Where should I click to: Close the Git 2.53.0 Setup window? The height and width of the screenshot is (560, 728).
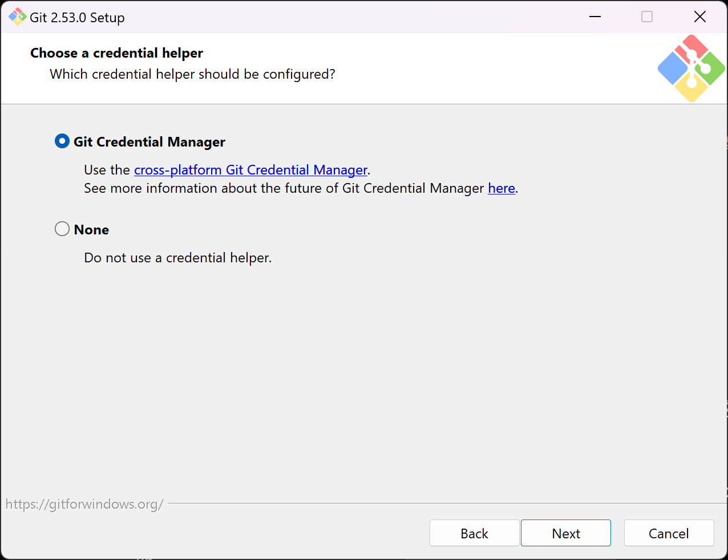pos(700,17)
